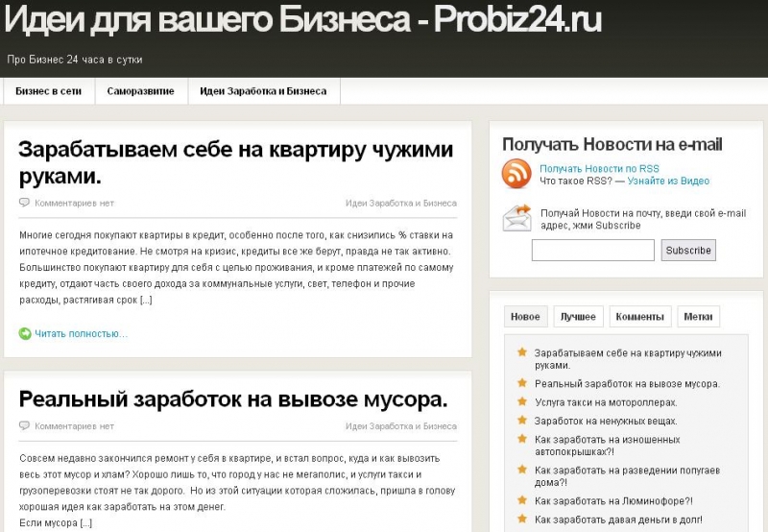Click Комментариев нет under first article

click(x=74, y=203)
